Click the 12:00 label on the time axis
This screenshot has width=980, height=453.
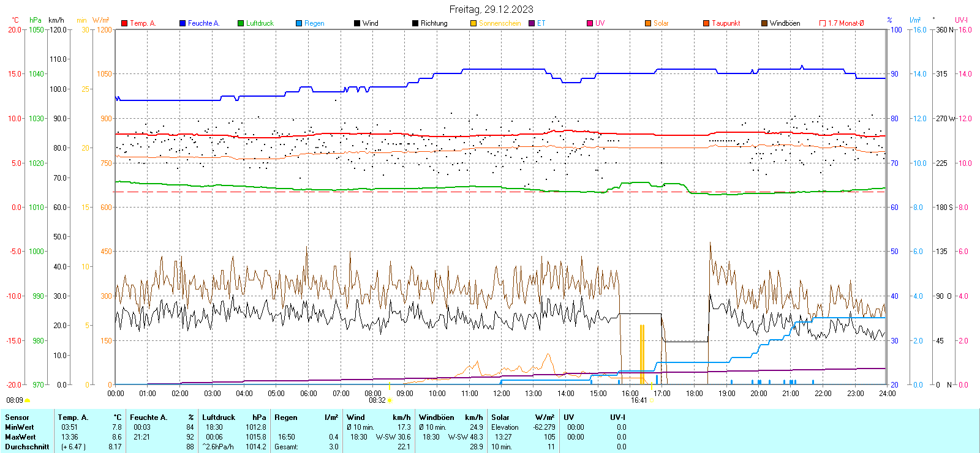coord(502,394)
